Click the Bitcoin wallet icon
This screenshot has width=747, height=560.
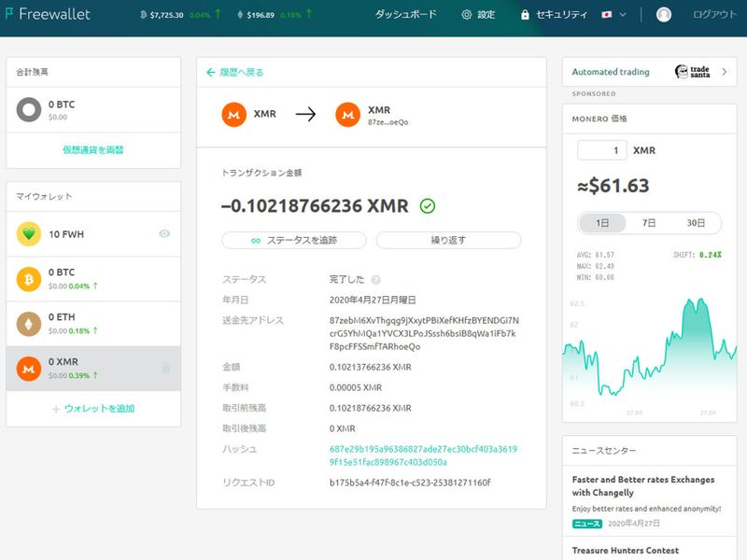[29, 279]
